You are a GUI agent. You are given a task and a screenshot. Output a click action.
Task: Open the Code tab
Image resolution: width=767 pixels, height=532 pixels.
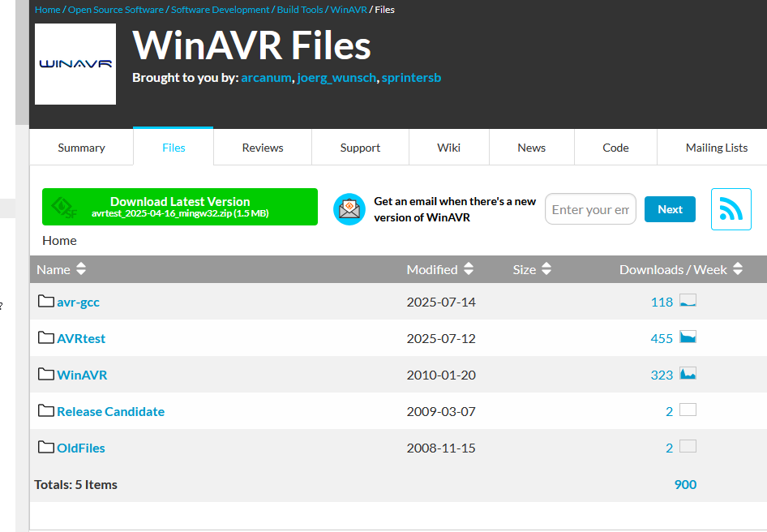[x=615, y=148]
